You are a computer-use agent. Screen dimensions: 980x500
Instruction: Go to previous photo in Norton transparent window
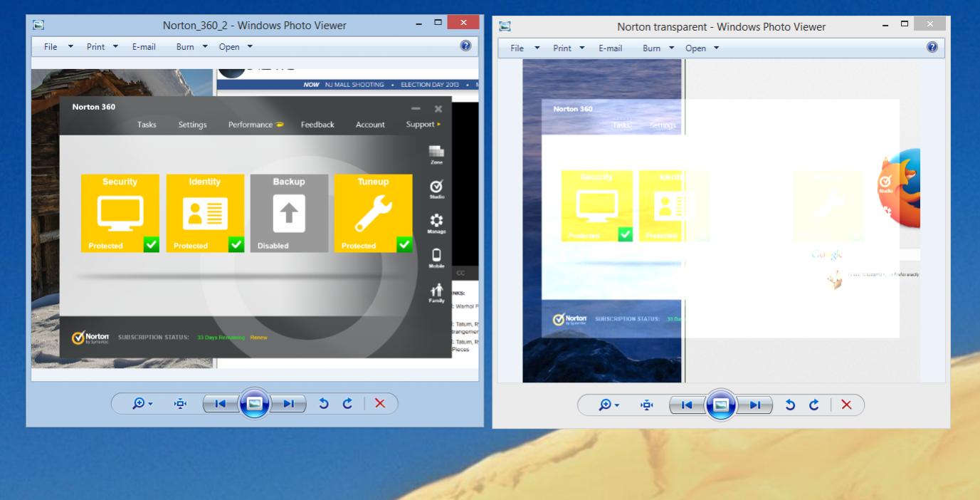pyautogui.click(x=687, y=405)
